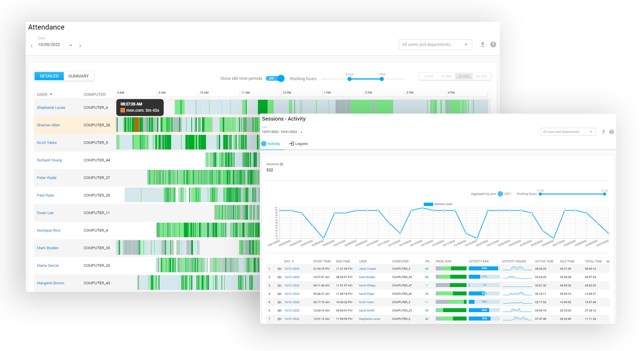Open the Logons tab
644x351 pixels.
point(298,144)
